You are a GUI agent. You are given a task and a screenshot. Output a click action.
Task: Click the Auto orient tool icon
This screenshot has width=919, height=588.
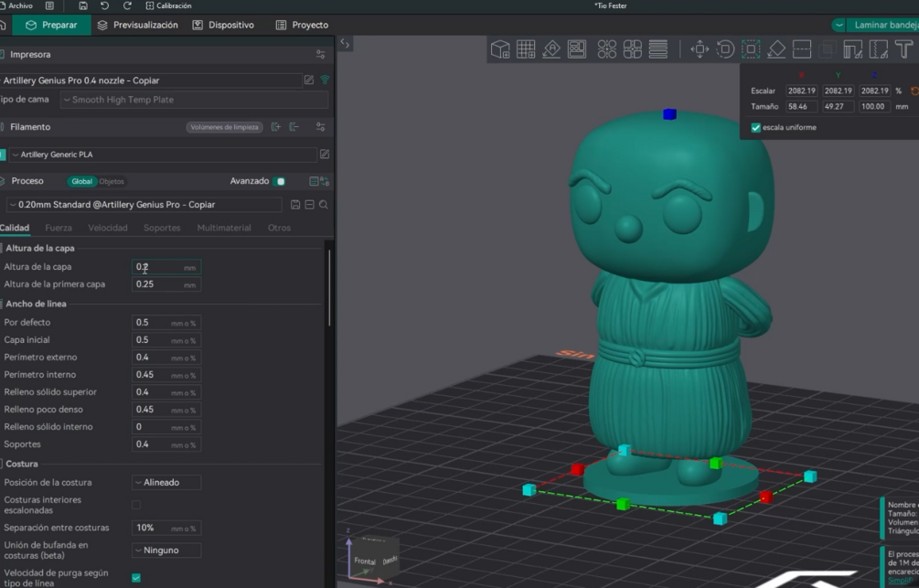click(x=551, y=49)
